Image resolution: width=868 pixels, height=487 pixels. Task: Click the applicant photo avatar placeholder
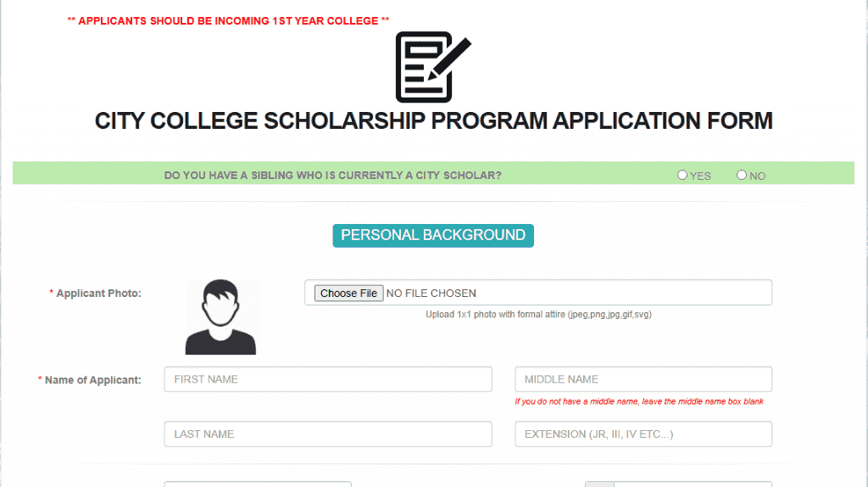pyautogui.click(x=220, y=317)
